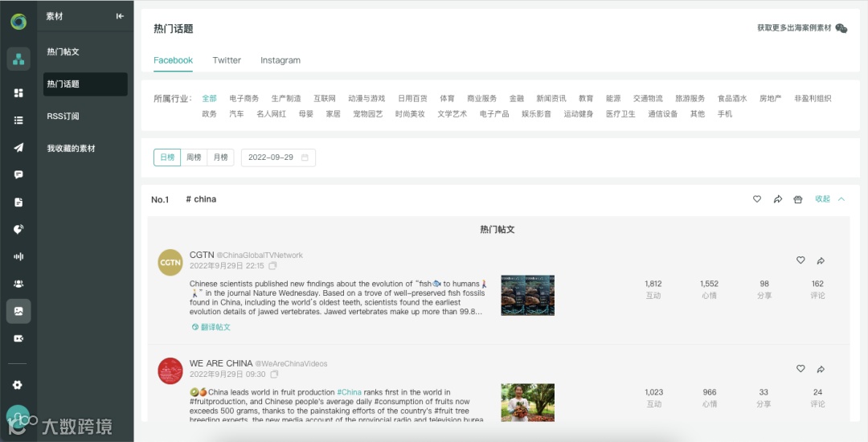The height and width of the screenshot is (442, 868).
Task: Collapse the #china topic with 收起
Action: point(829,199)
